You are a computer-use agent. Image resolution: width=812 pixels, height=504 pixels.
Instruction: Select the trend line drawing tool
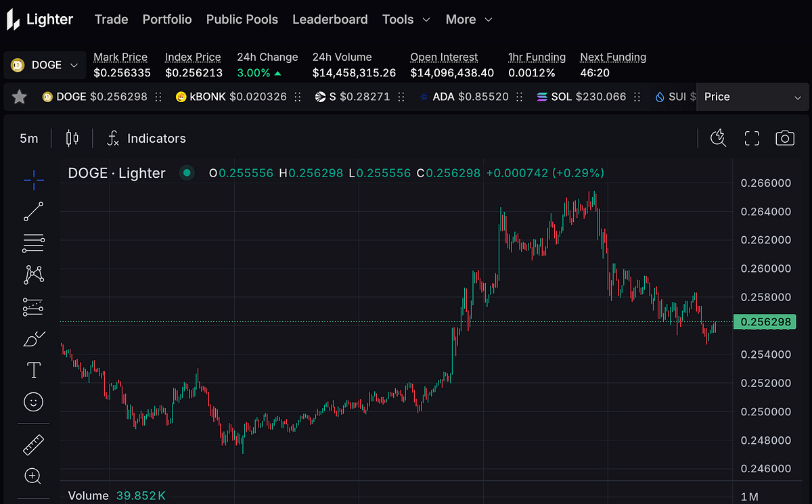(x=33, y=212)
